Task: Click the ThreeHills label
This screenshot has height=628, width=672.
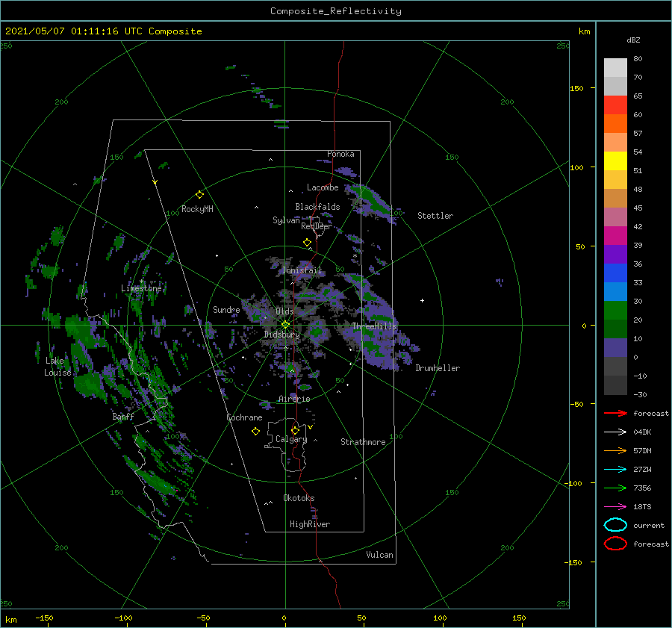Action: (375, 326)
